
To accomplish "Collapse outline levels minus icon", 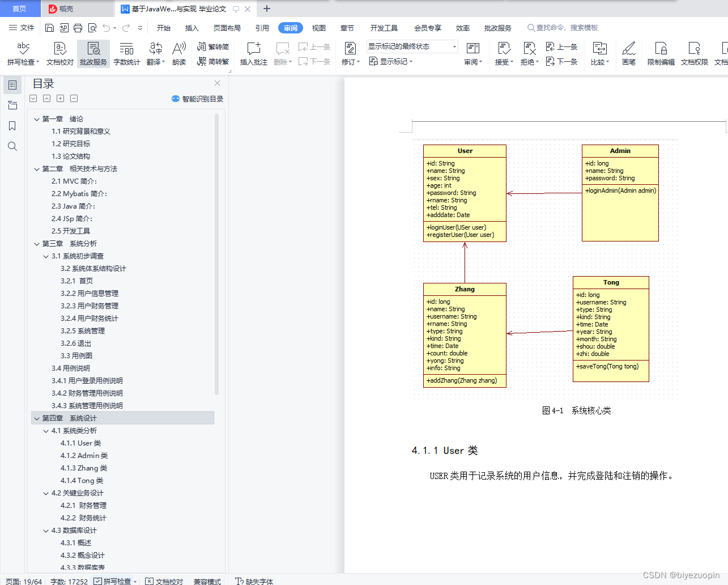I will tap(74, 98).
